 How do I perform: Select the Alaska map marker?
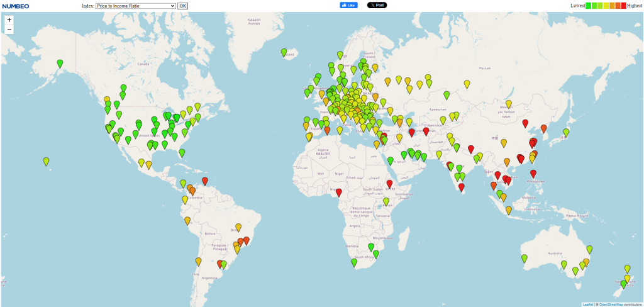[60, 63]
